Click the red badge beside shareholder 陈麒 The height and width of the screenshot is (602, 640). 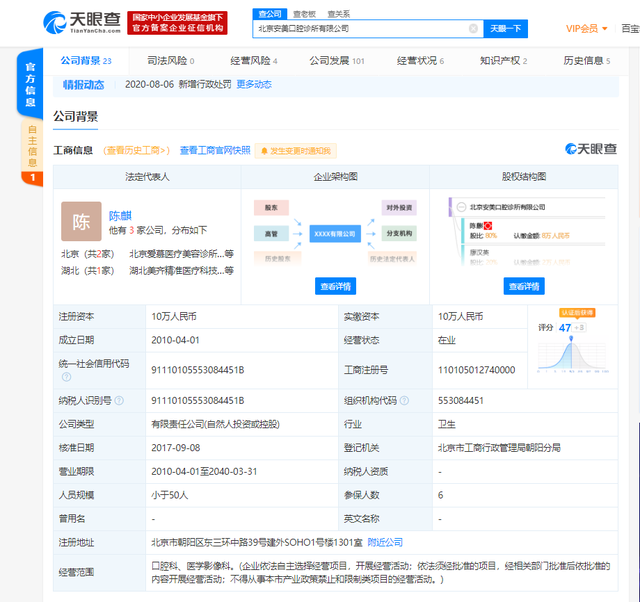pos(488,225)
